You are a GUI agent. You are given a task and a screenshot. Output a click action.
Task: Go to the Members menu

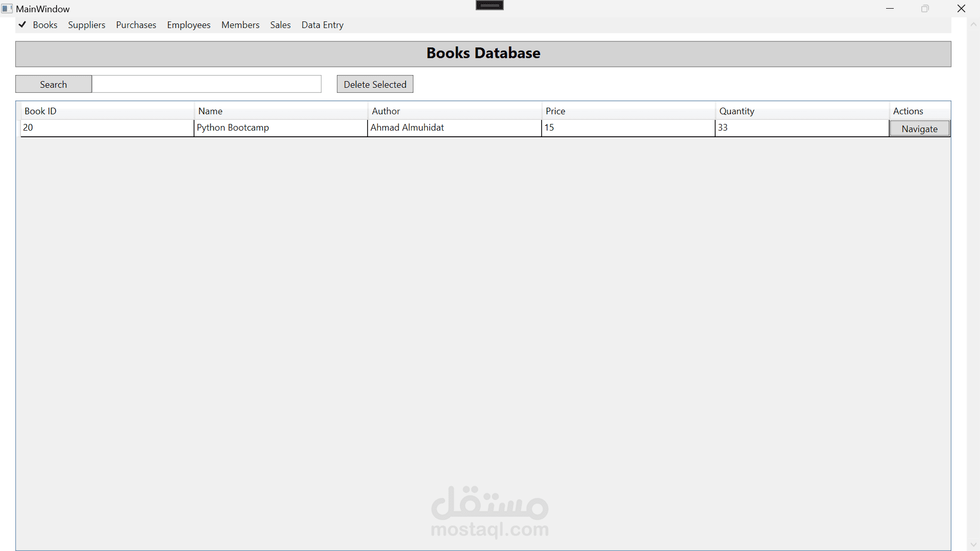[240, 25]
